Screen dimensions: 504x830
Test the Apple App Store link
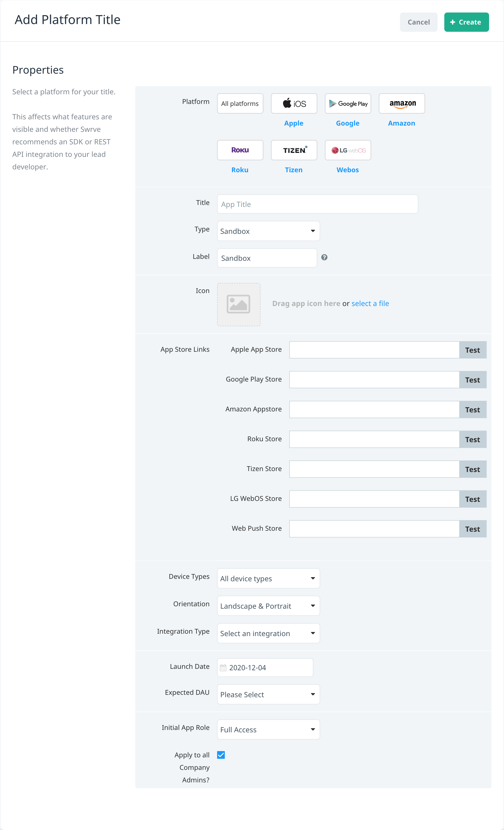click(x=472, y=350)
